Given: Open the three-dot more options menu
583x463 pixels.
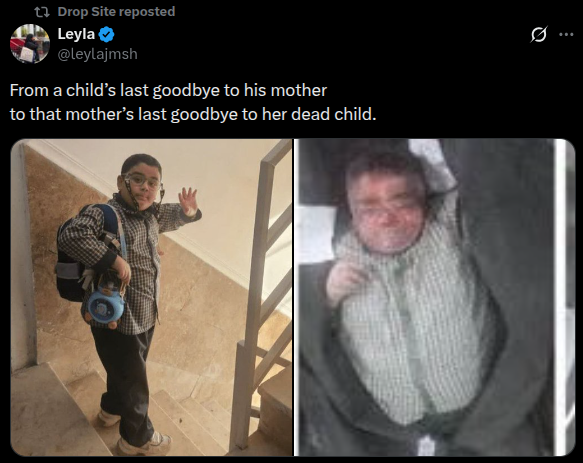Looking at the screenshot, I should pyautogui.click(x=566, y=35).
